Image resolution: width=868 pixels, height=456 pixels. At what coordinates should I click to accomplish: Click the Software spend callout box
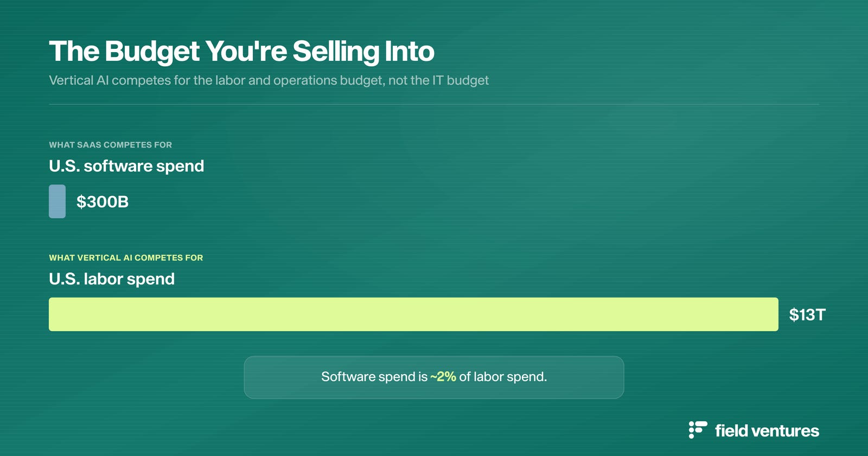(x=434, y=377)
